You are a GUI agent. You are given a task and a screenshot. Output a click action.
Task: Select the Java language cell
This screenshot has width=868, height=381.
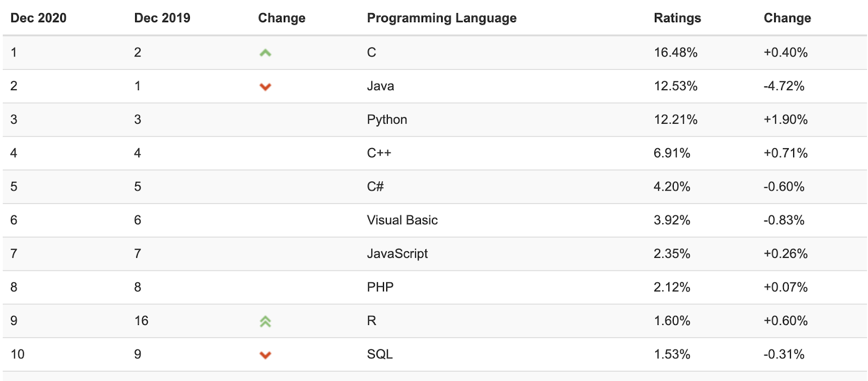[380, 86]
